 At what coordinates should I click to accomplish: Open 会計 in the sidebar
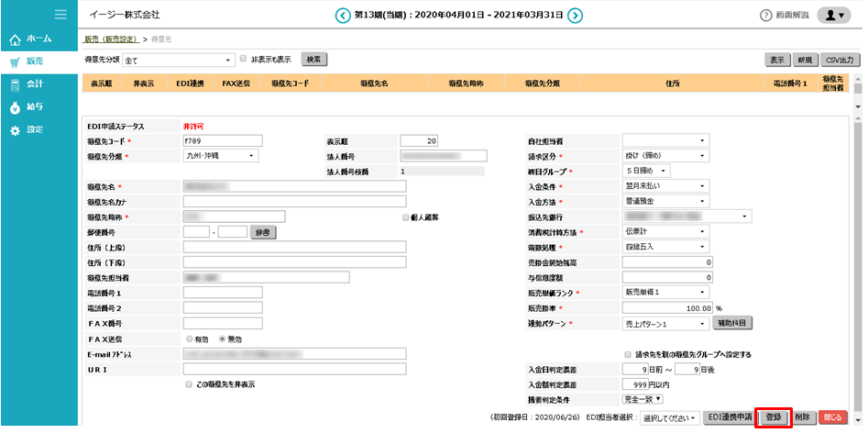click(x=33, y=84)
